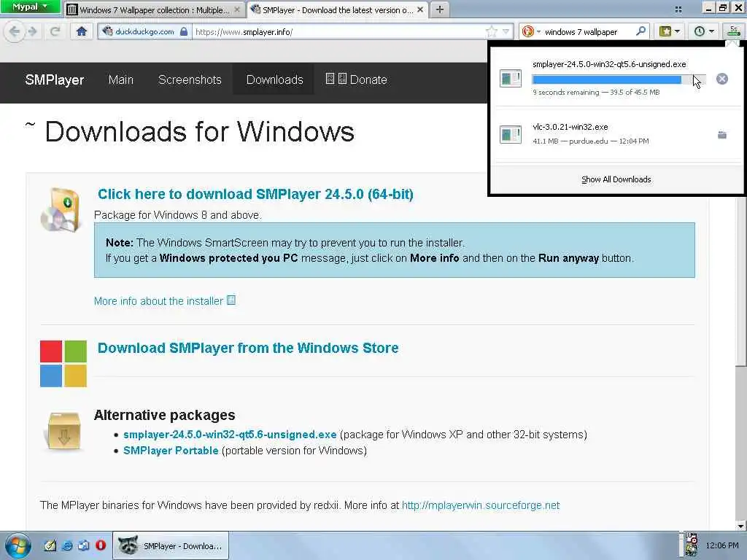Click the SMPlayer brand link in the navbar
Viewport: 747px width, 560px height.
[x=54, y=79]
